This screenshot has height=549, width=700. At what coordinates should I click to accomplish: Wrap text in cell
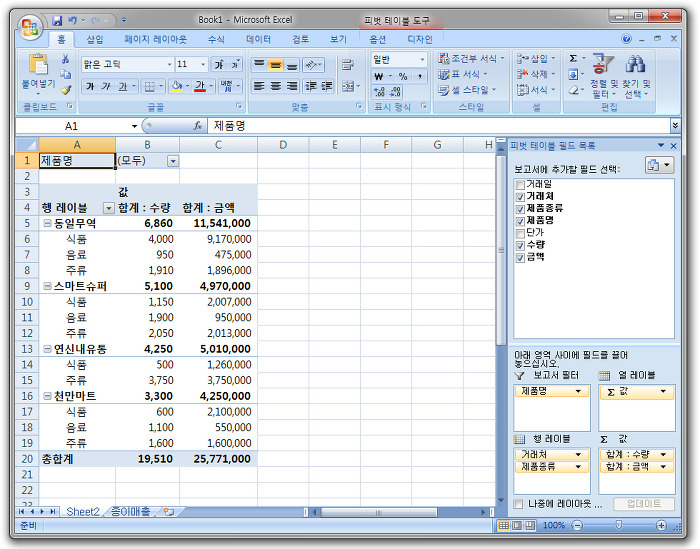[347, 65]
